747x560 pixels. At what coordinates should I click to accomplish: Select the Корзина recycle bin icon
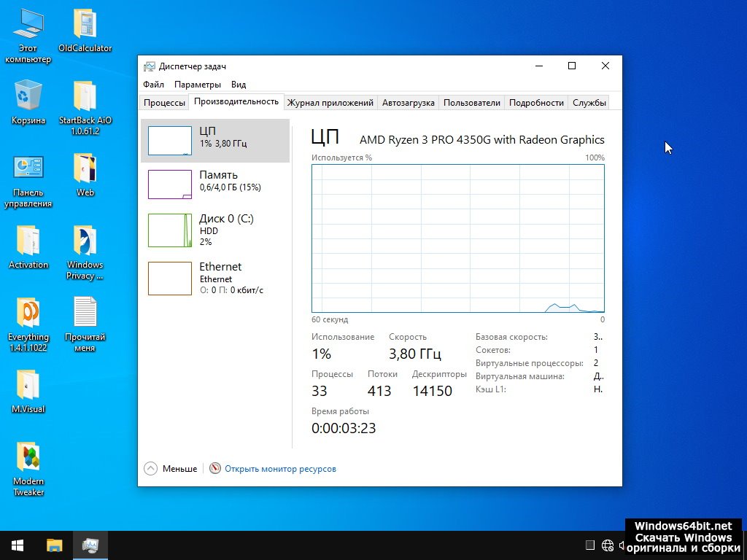pyautogui.click(x=28, y=102)
